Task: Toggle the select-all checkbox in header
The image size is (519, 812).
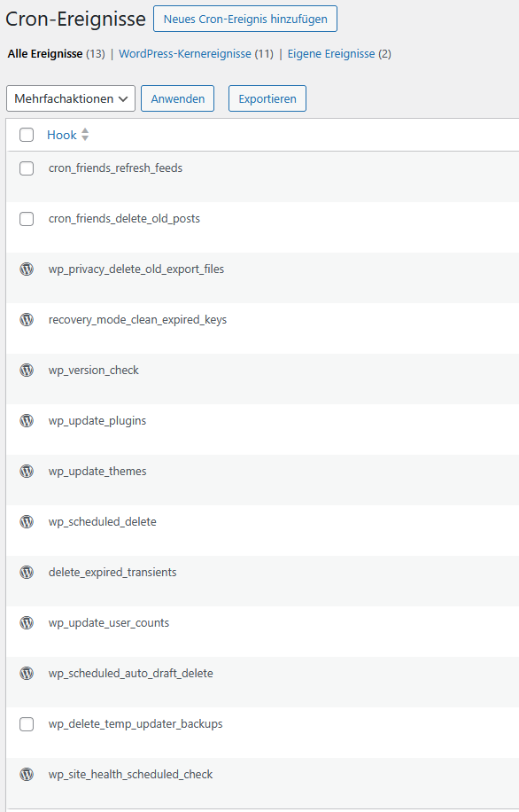Action: (27, 135)
